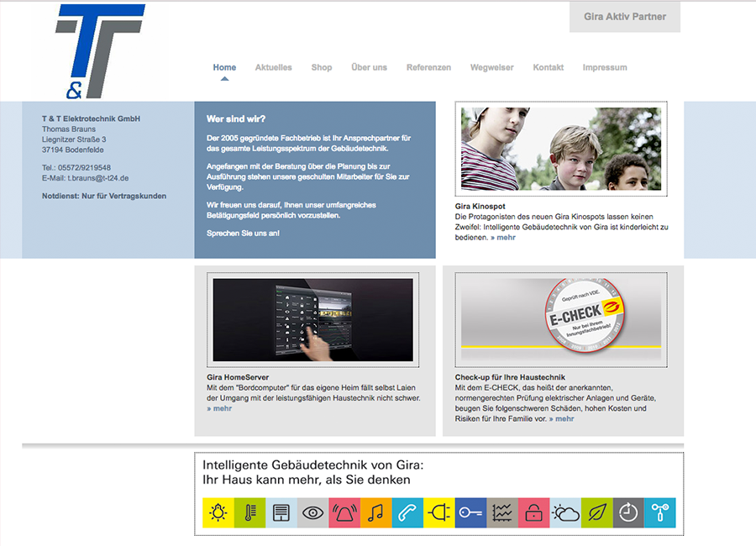Click the T & T Elektrotechnik GmbH name

point(91,118)
